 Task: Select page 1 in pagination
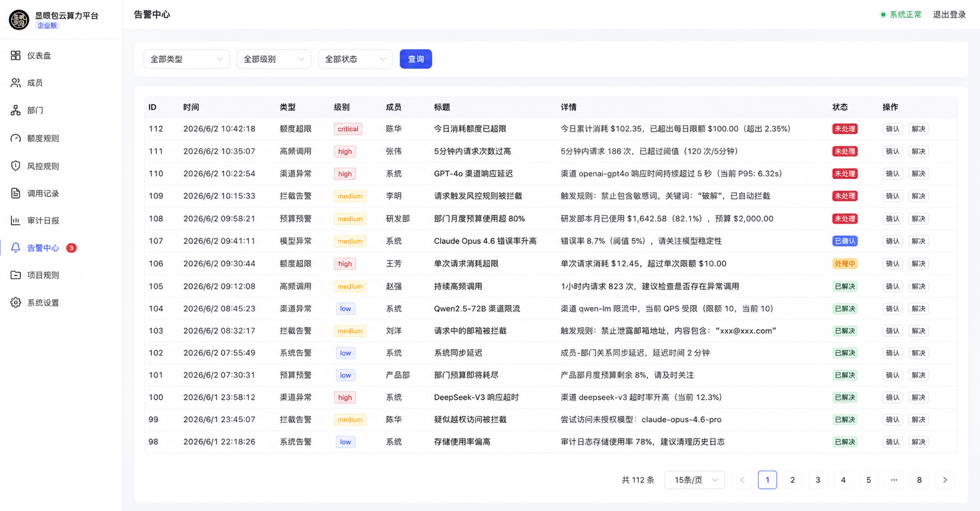[x=767, y=480]
